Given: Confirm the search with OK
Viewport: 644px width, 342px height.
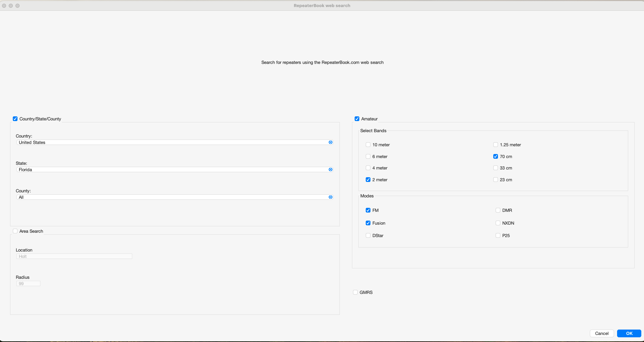Looking at the screenshot, I should point(629,333).
